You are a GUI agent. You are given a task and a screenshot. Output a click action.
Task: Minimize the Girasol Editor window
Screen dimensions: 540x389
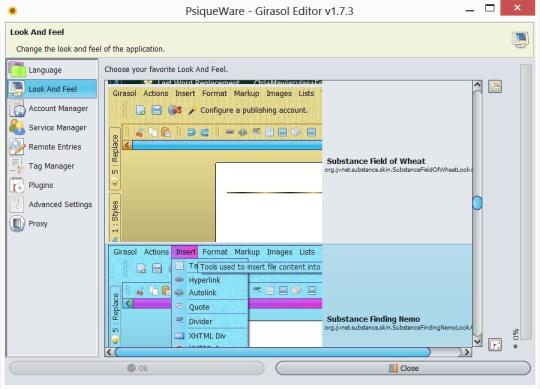coord(470,10)
